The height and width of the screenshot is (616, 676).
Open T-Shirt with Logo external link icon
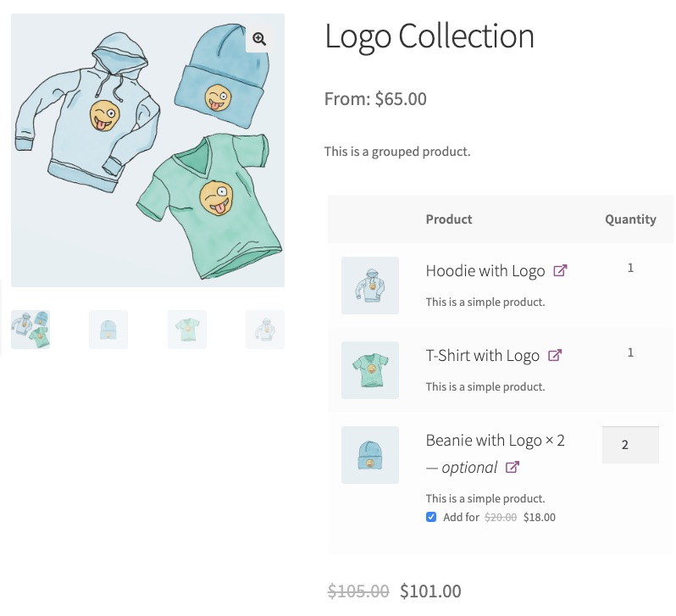[554, 355]
